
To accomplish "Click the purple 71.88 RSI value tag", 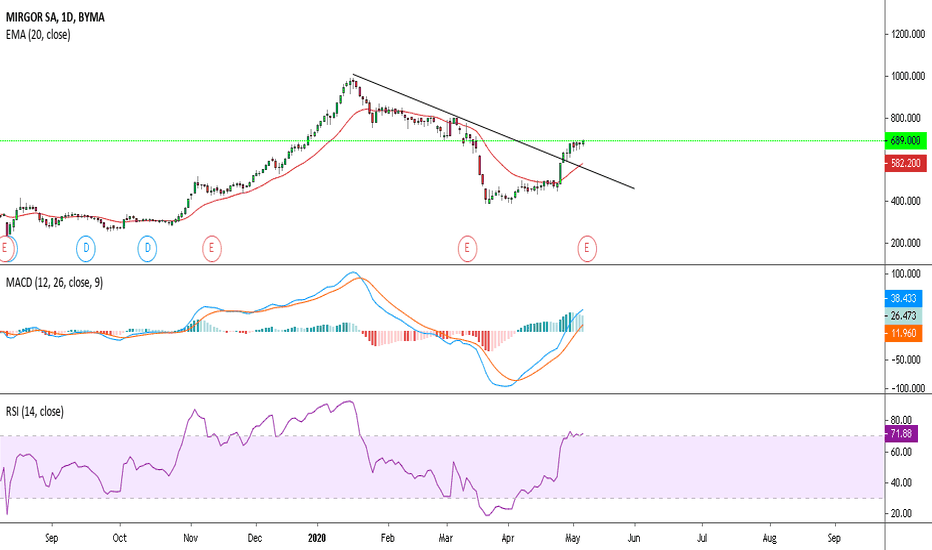I will [901, 433].
